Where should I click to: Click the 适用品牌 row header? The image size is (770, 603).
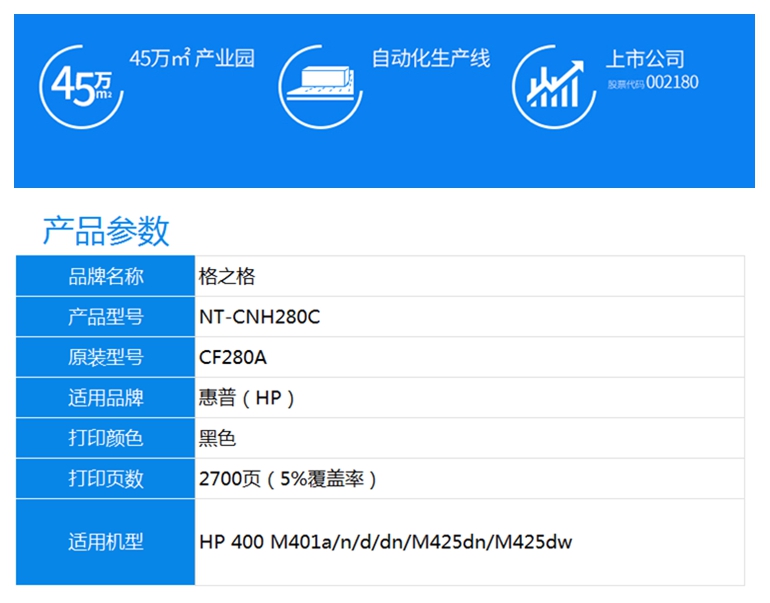click(106, 398)
